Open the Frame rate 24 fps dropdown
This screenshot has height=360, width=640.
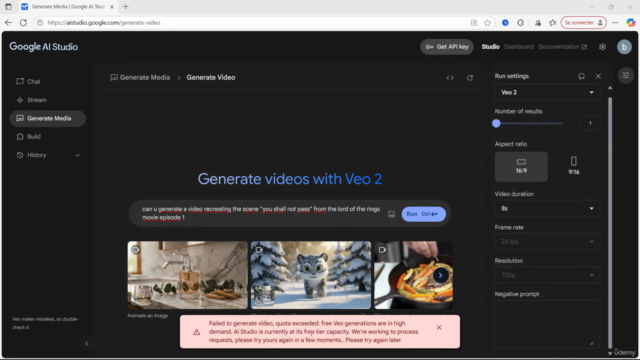click(x=547, y=242)
